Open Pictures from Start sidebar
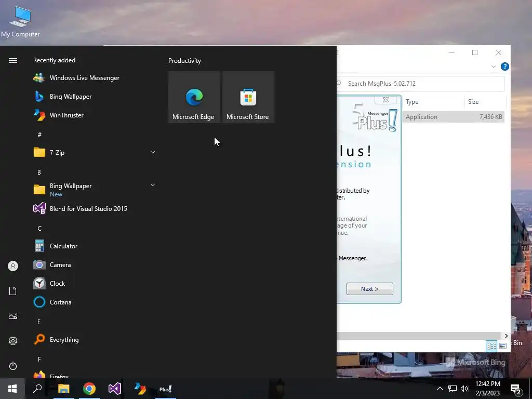The image size is (532, 399). [13, 316]
